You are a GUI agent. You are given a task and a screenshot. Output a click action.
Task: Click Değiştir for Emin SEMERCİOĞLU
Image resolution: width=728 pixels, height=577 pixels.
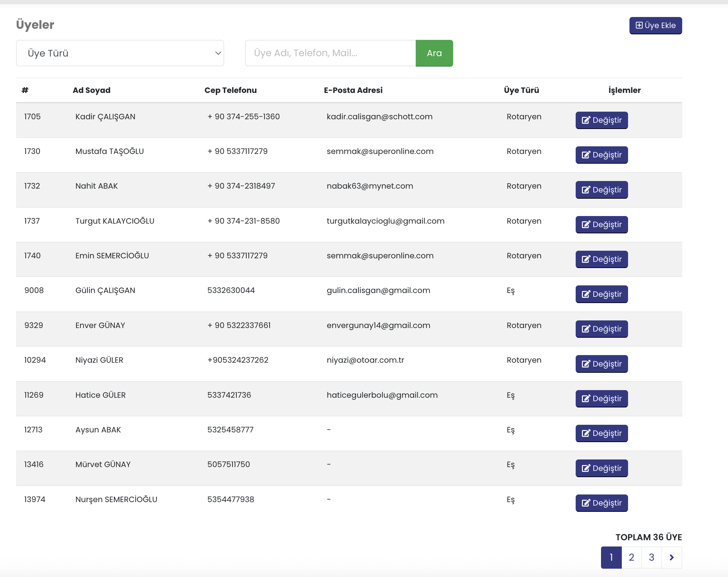pyautogui.click(x=601, y=259)
